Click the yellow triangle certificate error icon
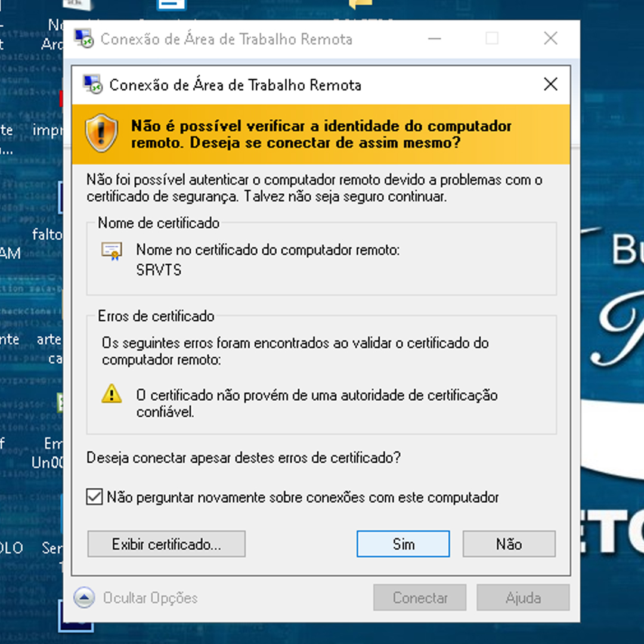The width and height of the screenshot is (644, 644). point(112,394)
